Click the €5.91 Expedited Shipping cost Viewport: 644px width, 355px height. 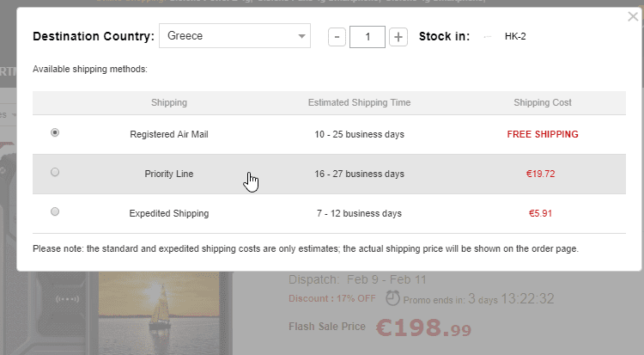[x=541, y=213]
